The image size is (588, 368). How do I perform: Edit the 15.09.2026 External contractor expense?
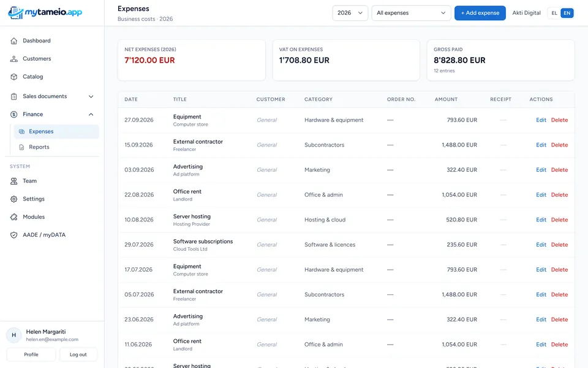tap(541, 145)
